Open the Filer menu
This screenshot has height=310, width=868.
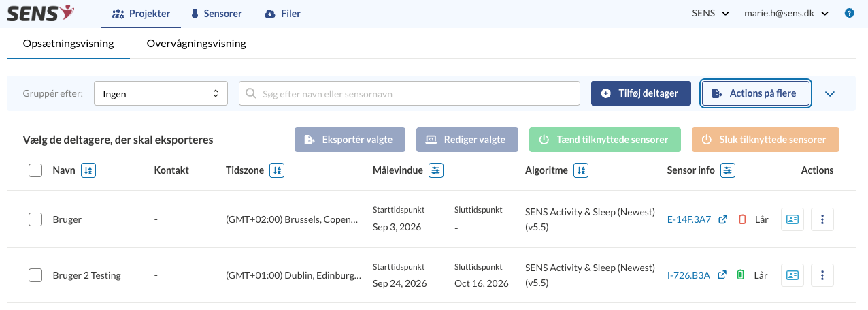(282, 13)
